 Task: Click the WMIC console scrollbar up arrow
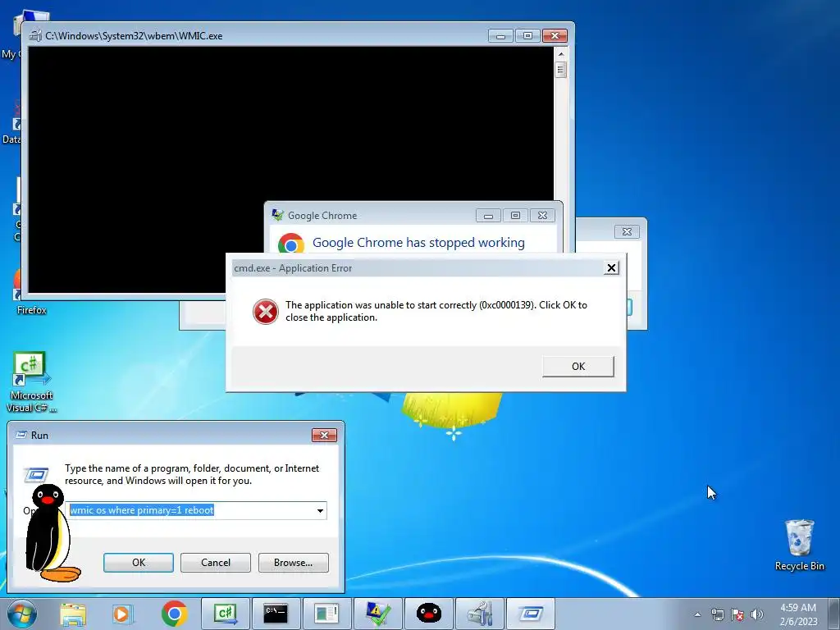point(561,54)
